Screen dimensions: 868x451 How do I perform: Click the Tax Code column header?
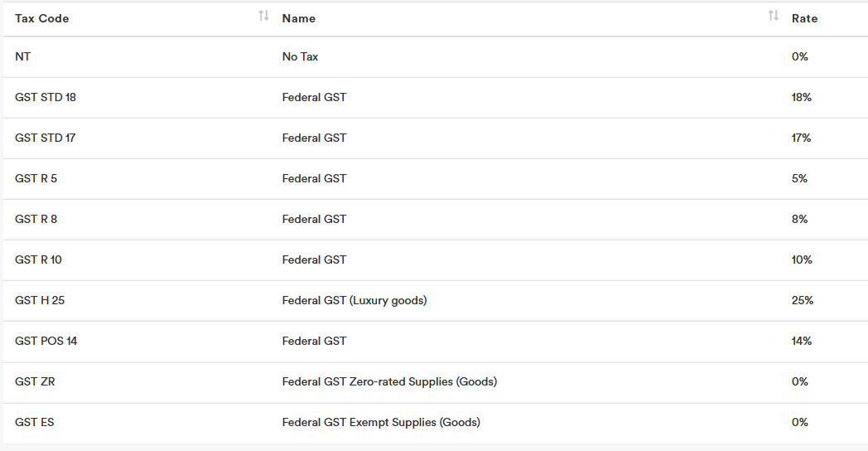pos(41,18)
